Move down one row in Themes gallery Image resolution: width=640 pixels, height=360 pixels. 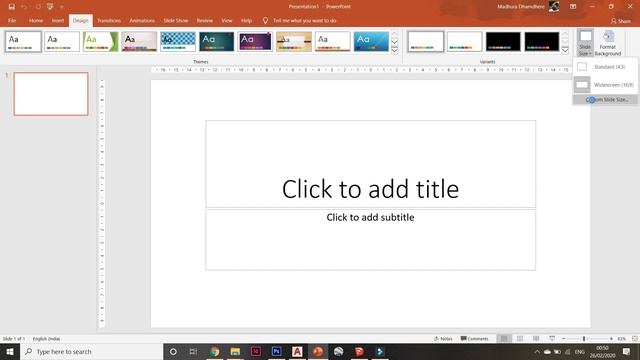[395, 42]
